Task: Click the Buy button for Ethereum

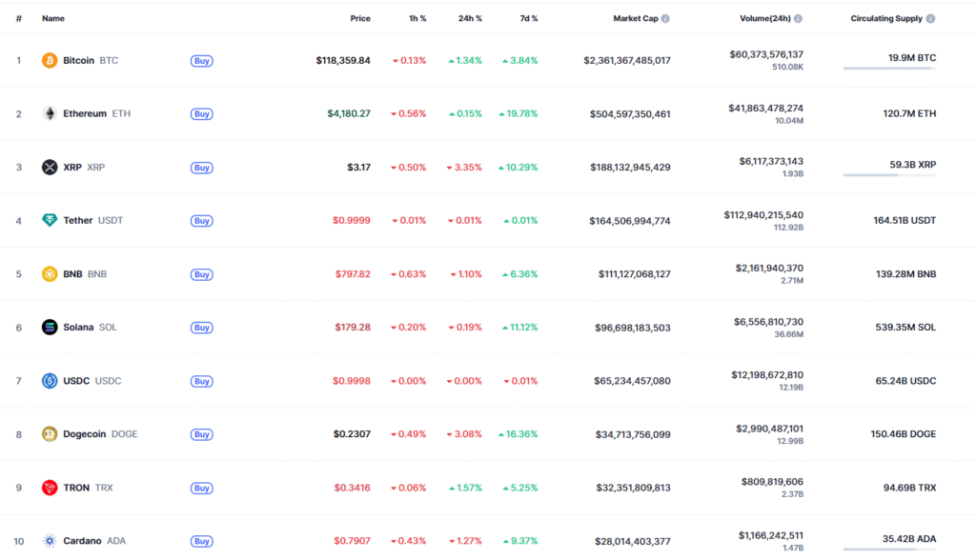Action: coord(202,114)
